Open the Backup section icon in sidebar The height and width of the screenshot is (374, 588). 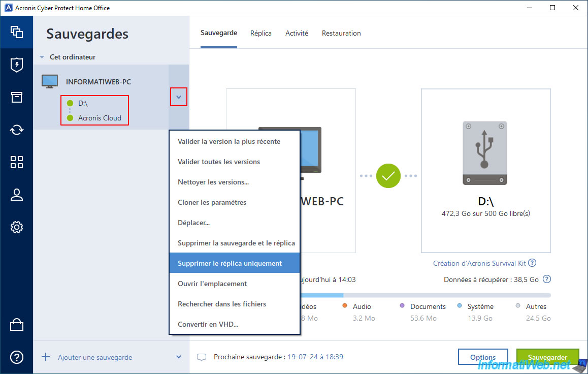coord(16,32)
